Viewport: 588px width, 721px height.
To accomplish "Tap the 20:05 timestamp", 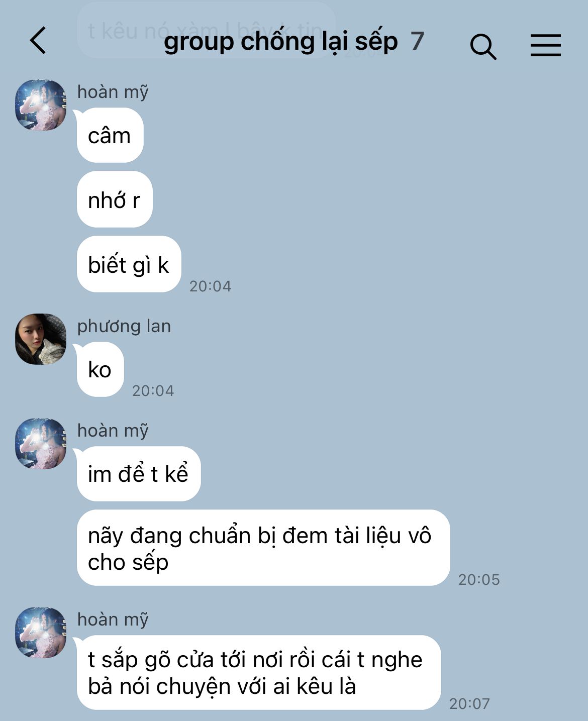I will pos(479,579).
